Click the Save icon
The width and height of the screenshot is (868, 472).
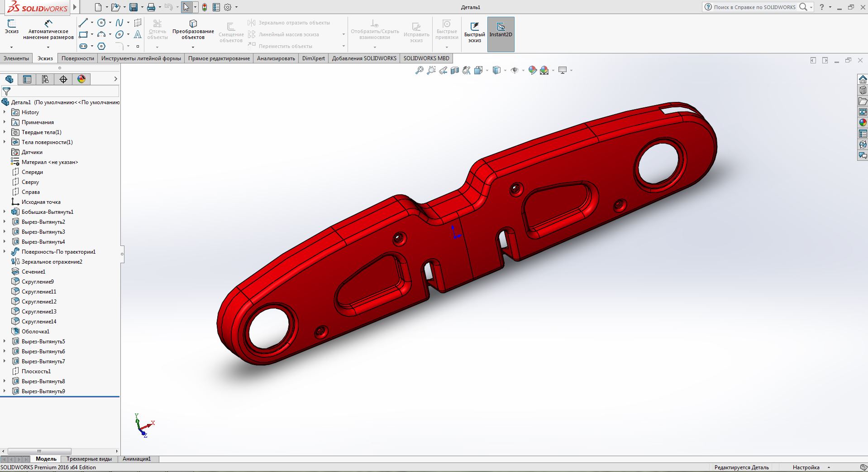pos(134,7)
